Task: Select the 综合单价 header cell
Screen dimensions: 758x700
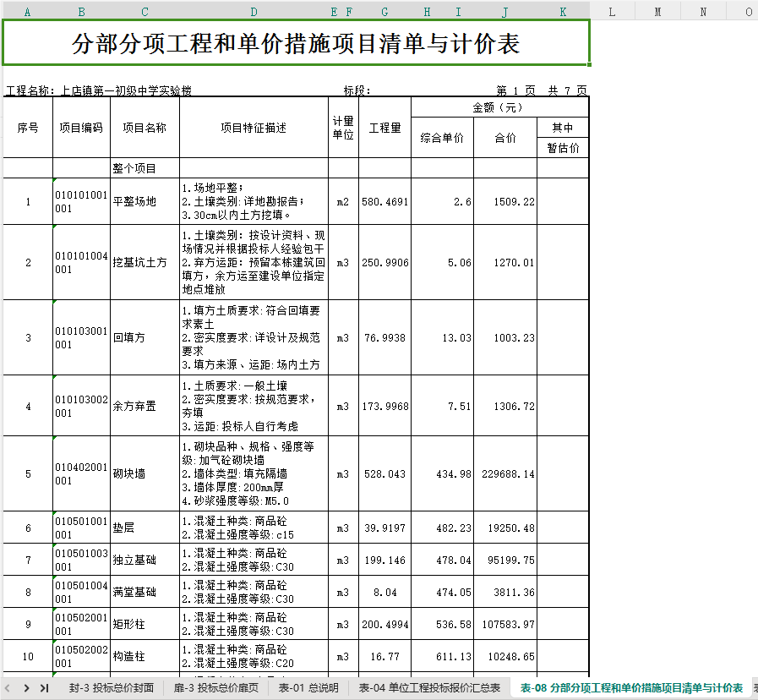Action: point(442,138)
